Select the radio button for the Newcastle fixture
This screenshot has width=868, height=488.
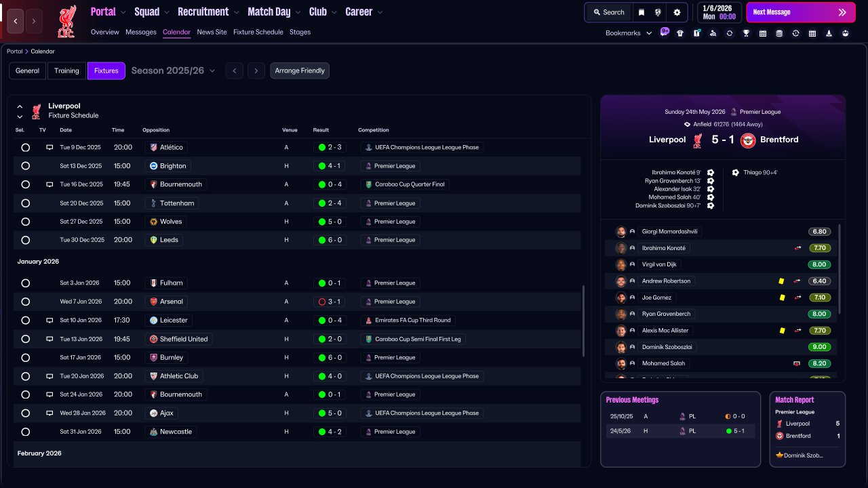[x=26, y=432]
